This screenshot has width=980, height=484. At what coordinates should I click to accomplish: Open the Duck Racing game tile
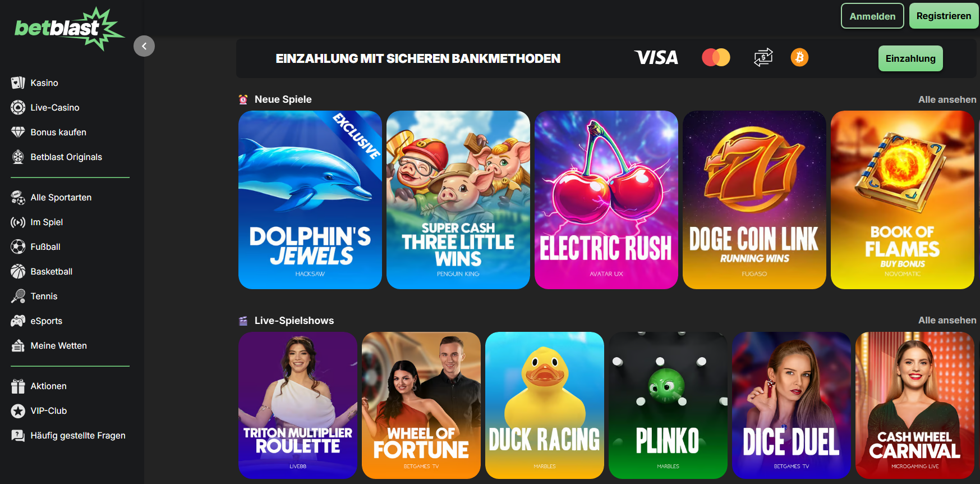point(545,405)
